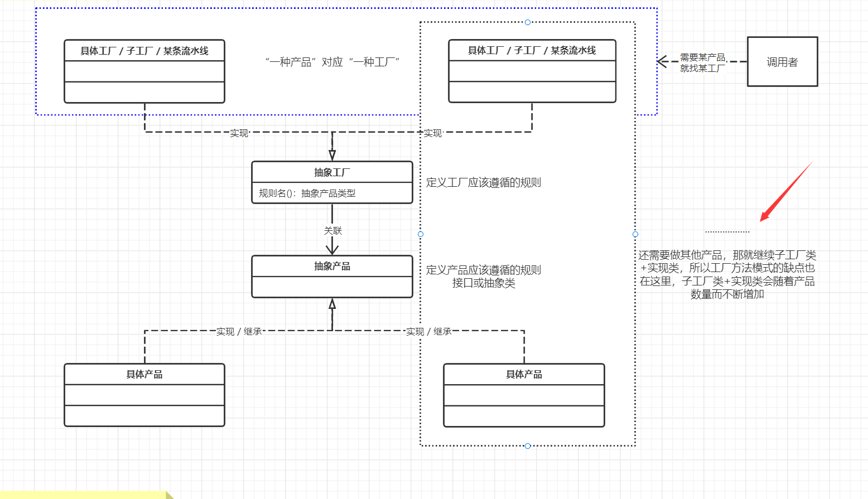Image resolution: width=868 pixels, height=499 pixels.
Task: Click the short dotted line above the description
Action: pos(727,232)
